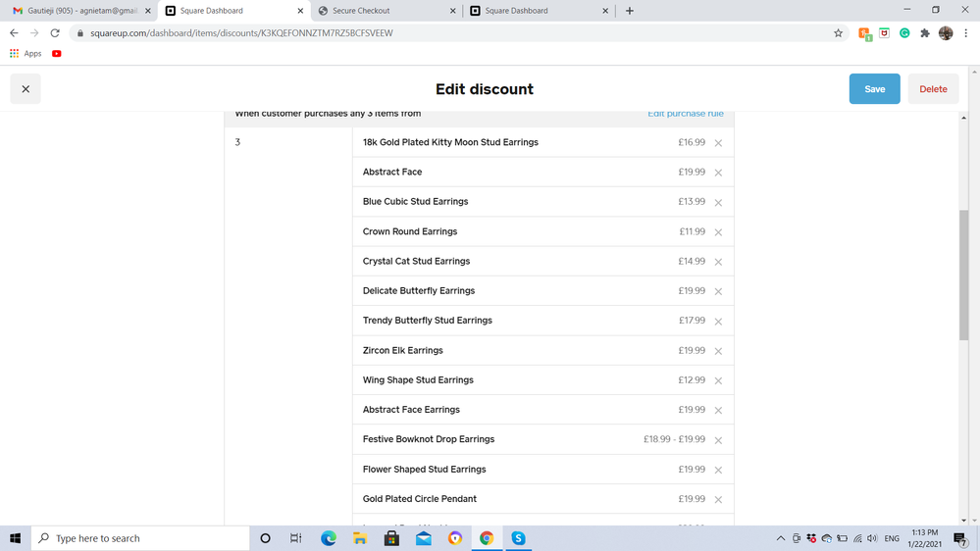Switch to the Gmail inbox tab
The height and width of the screenshot is (551, 980).
tap(78, 11)
